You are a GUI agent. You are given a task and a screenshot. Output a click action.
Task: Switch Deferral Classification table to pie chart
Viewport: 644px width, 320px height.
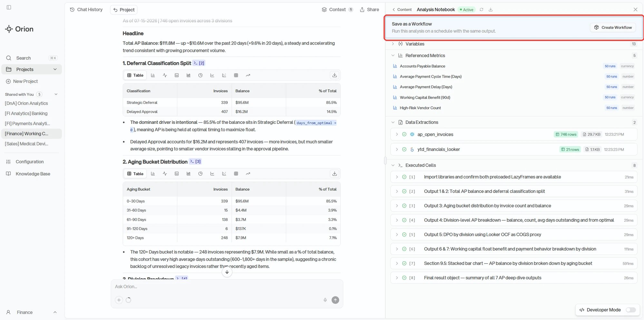point(200,75)
